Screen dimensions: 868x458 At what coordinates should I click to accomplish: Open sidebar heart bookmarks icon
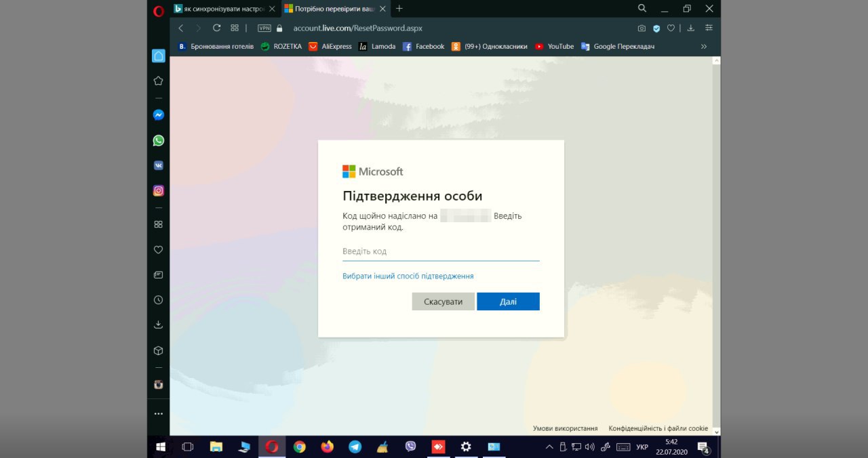point(158,249)
